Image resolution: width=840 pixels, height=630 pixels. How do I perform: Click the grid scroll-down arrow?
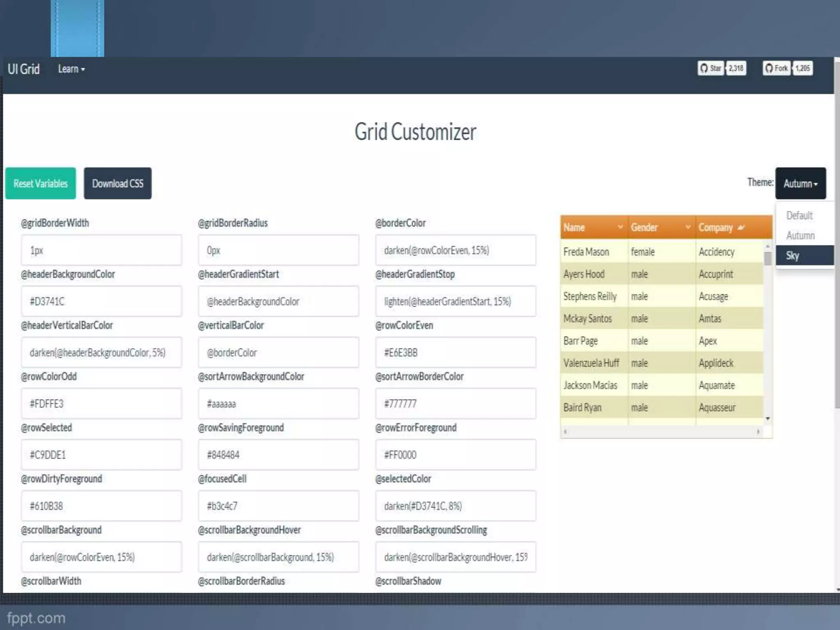[768, 419]
